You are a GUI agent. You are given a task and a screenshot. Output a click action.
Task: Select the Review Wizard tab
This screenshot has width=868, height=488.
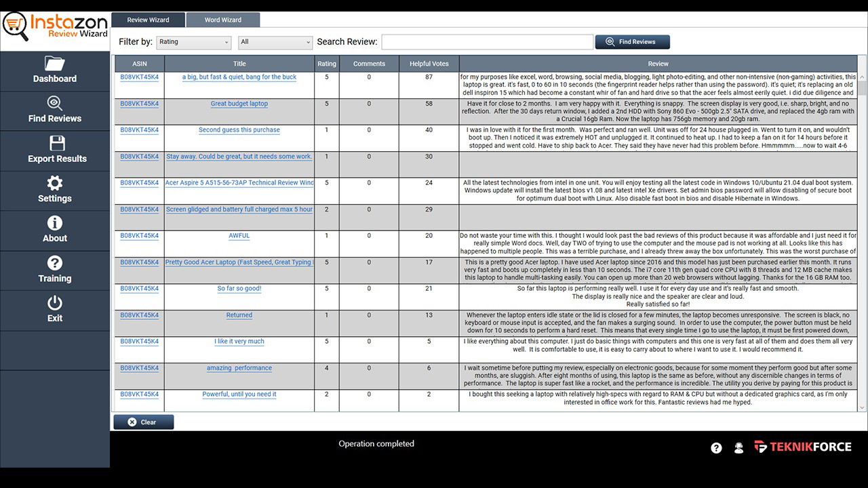(149, 20)
